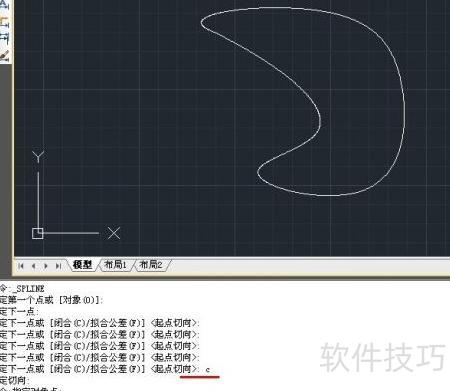
Task: Select the double-arrow dimension tool icon
Action: (x=4, y=38)
